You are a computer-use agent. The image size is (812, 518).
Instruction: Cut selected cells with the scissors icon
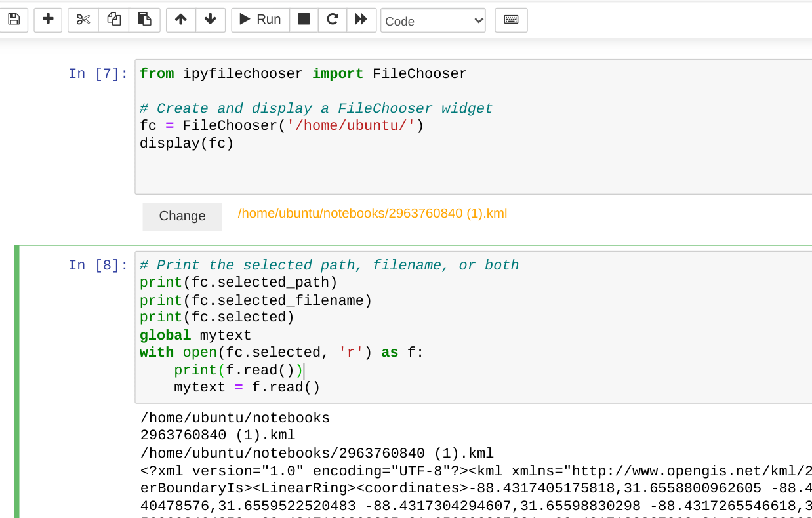(83, 20)
